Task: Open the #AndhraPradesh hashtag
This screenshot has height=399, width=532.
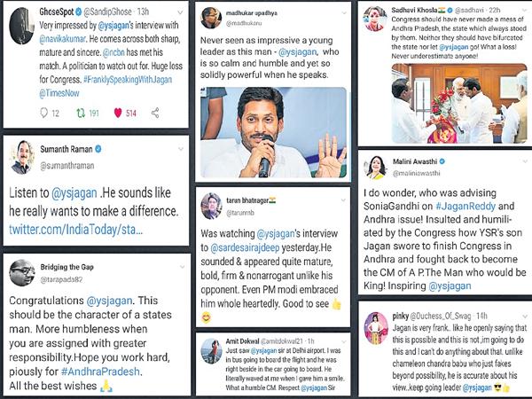Action: click(100, 372)
